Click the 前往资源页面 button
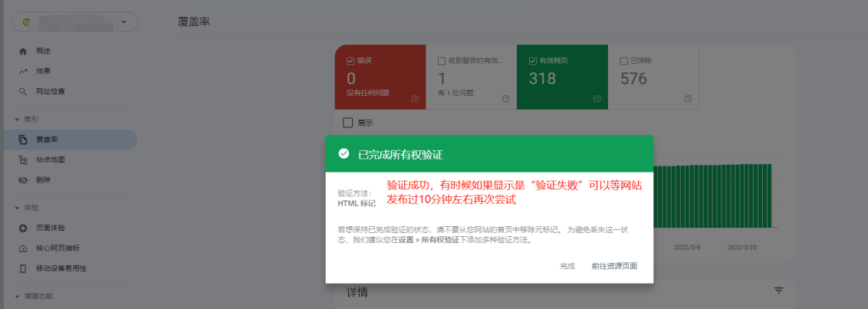 point(613,266)
